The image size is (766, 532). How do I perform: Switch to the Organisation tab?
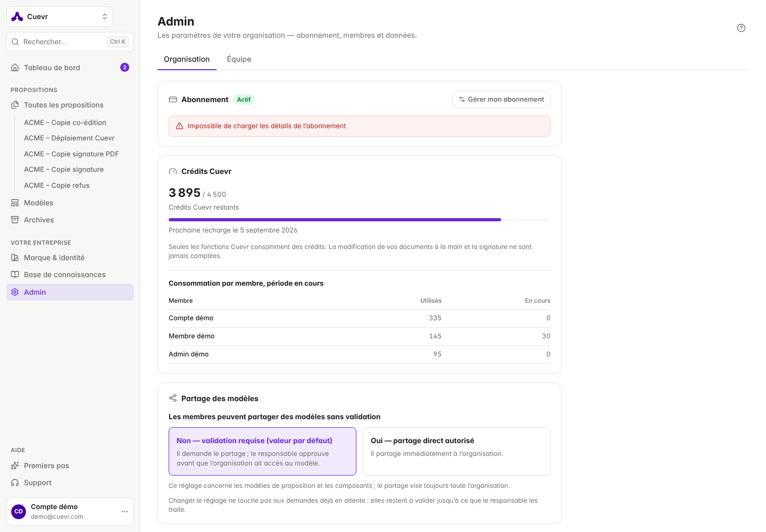click(187, 59)
